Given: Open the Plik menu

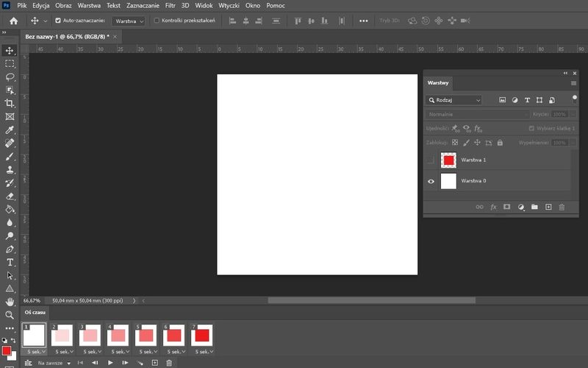Looking at the screenshot, I should pos(22,6).
